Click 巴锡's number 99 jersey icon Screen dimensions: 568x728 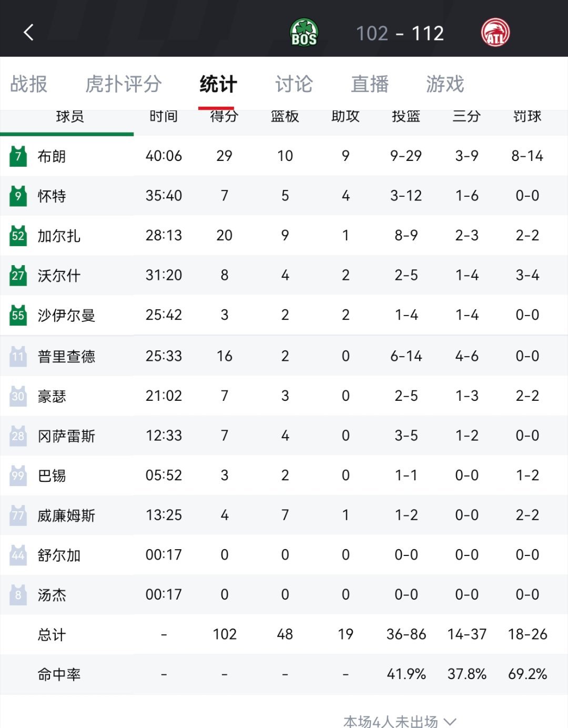click(17, 476)
